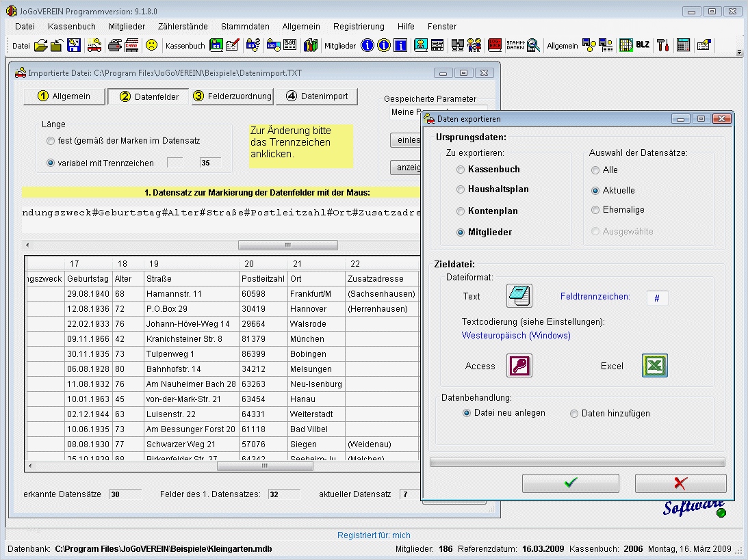The width and height of the screenshot is (748, 560).
Task: Click the BLZ toolbar icon
Action: pyautogui.click(x=643, y=46)
